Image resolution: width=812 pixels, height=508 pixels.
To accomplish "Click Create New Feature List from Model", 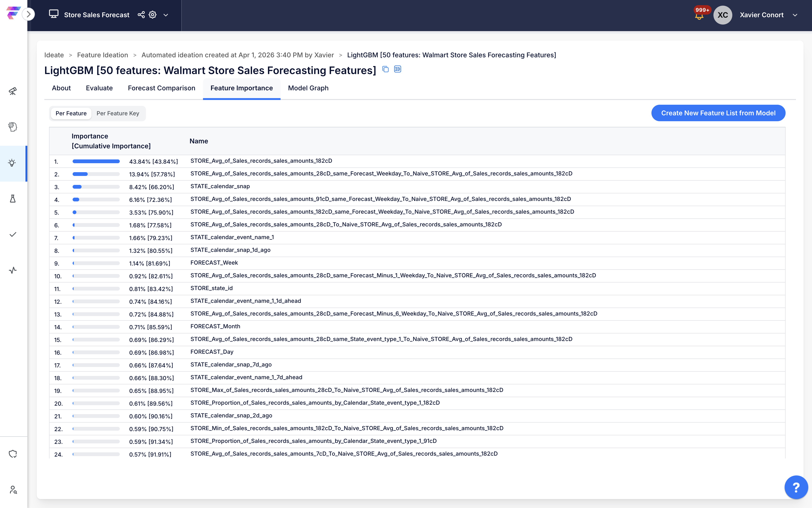I will tap(718, 113).
